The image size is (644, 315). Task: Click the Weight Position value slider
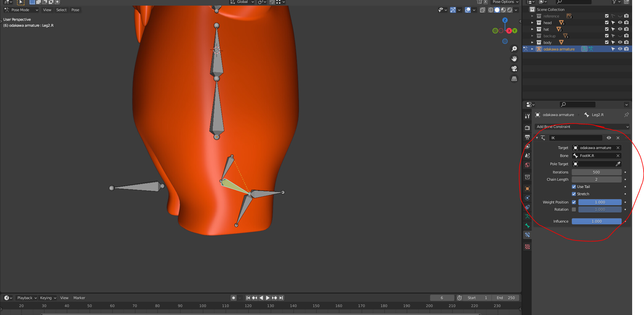pos(600,202)
